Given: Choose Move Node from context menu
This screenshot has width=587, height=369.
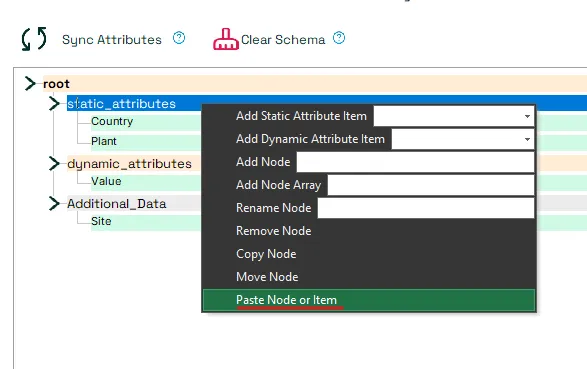Looking at the screenshot, I should coord(369,277).
